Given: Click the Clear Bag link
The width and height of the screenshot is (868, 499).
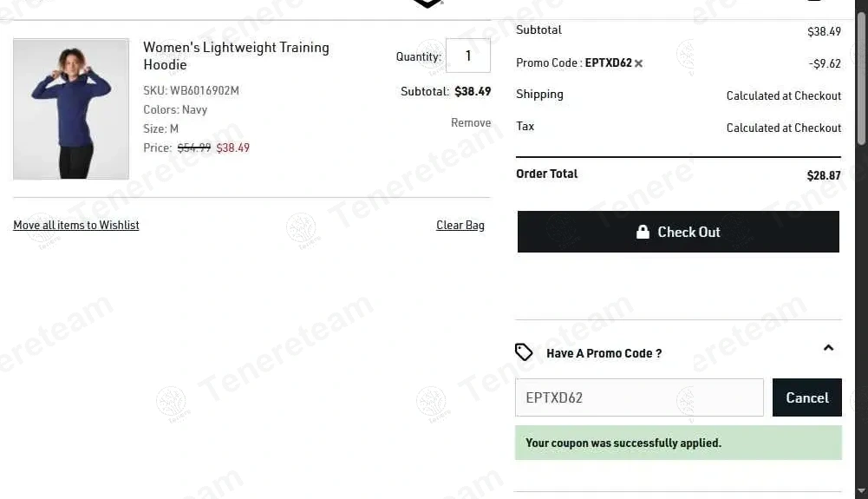Looking at the screenshot, I should click(460, 226).
